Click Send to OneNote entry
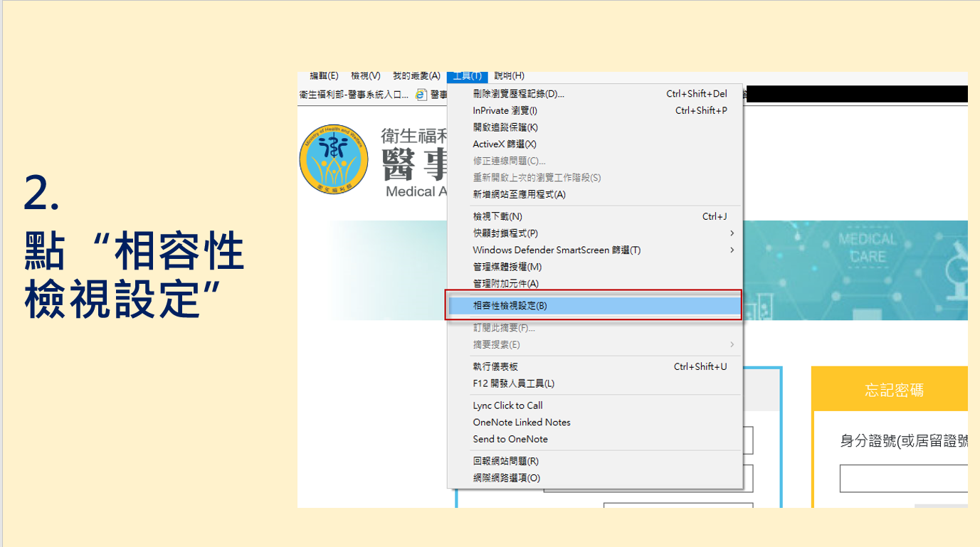Viewport: 980px width, 547px height. point(510,439)
